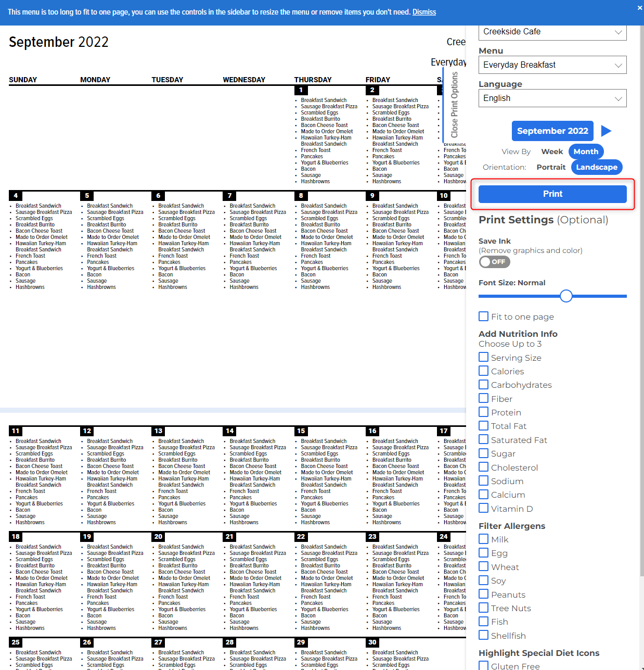Image resolution: width=644 pixels, height=670 pixels.
Task: Expand the Everyday Breakfast menu dropdown
Action: coord(552,65)
